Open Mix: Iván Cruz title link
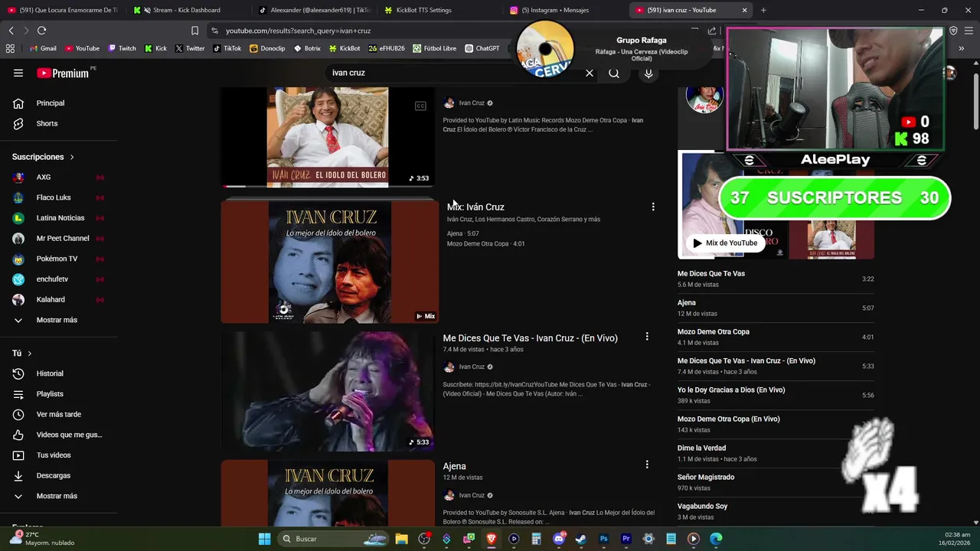Viewport: 980px width, 551px height. pos(475,207)
